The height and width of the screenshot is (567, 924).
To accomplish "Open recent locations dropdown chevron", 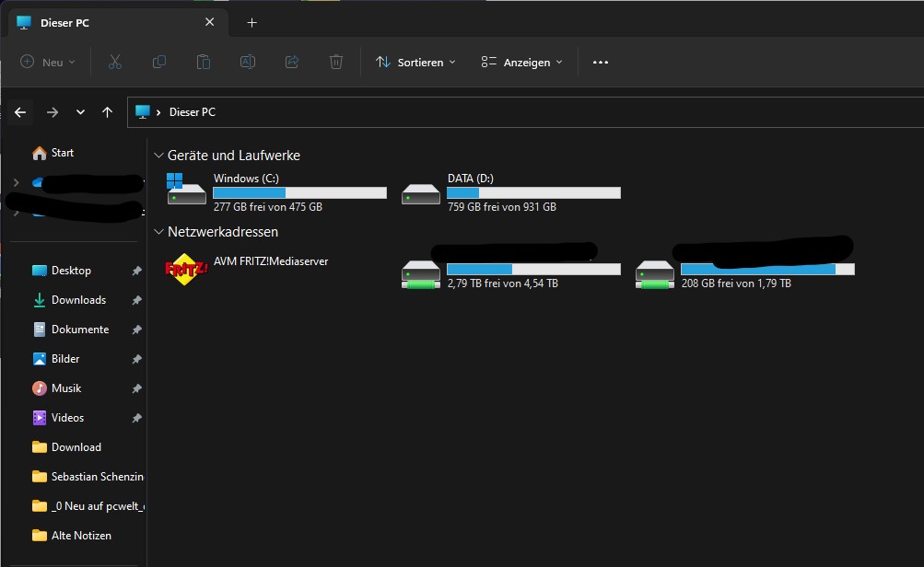I will [x=80, y=112].
